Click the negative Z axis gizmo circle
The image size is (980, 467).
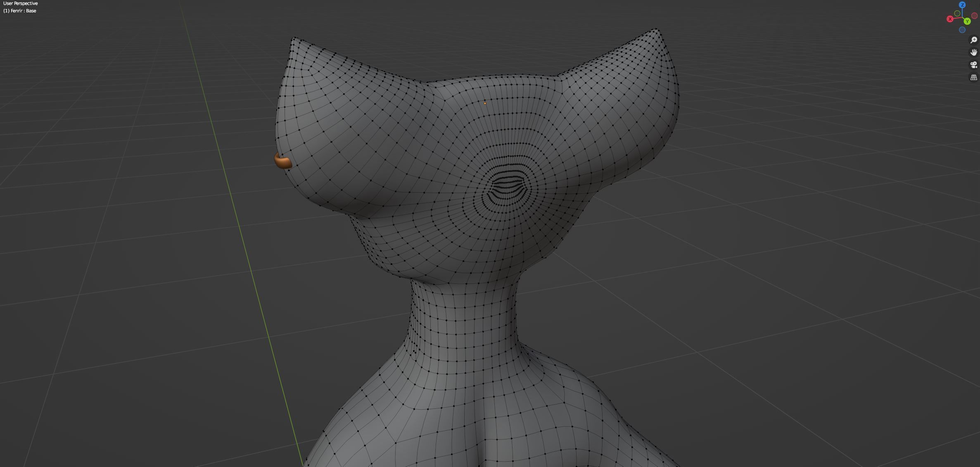coord(962,30)
